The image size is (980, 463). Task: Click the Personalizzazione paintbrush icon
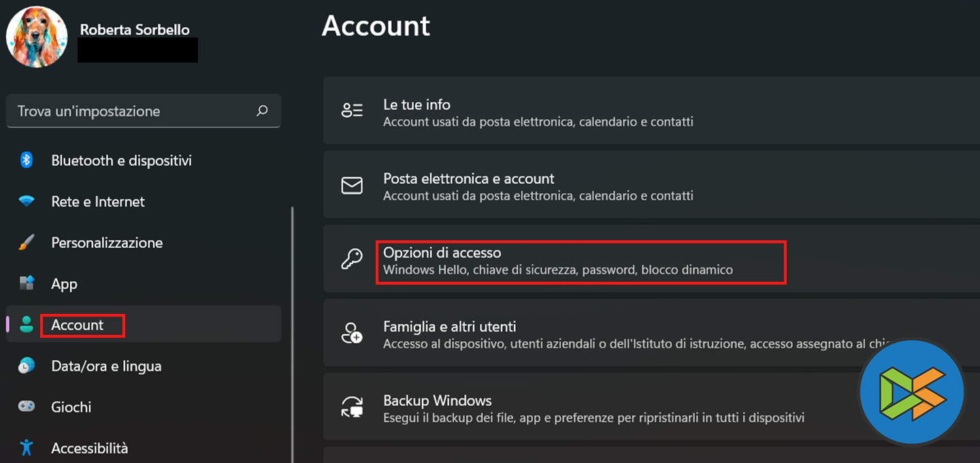[x=27, y=242]
